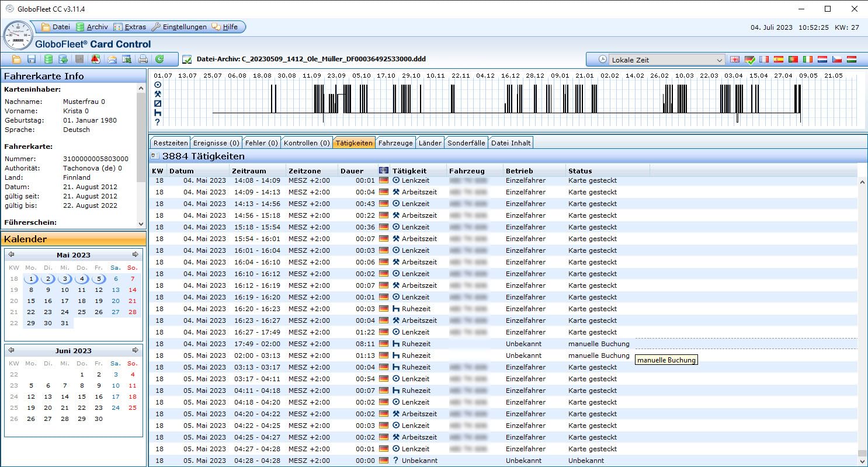Switch to the Fahrzeuge tab
Image resolution: width=868 pixels, height=467 pixels.
395,143
